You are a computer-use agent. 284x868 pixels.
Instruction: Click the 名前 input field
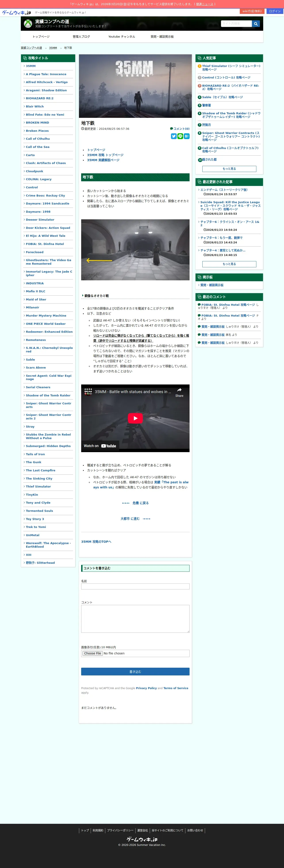coord(135,586)
